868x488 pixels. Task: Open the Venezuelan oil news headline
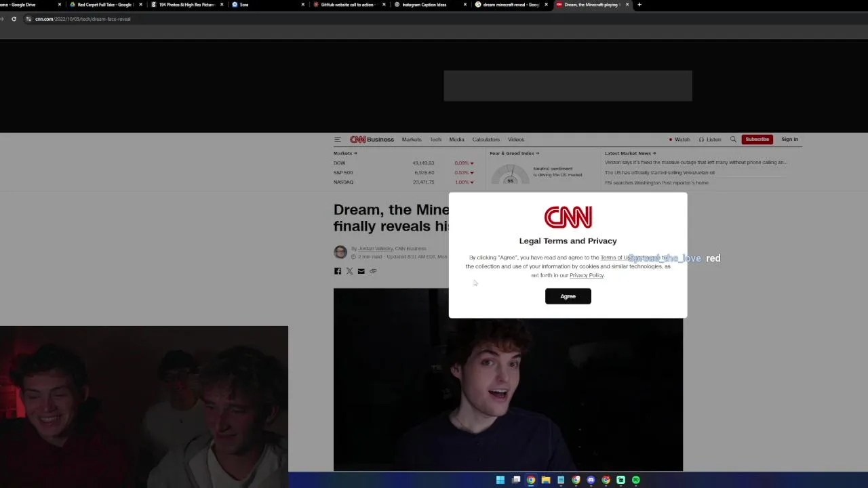click(659, 173)
